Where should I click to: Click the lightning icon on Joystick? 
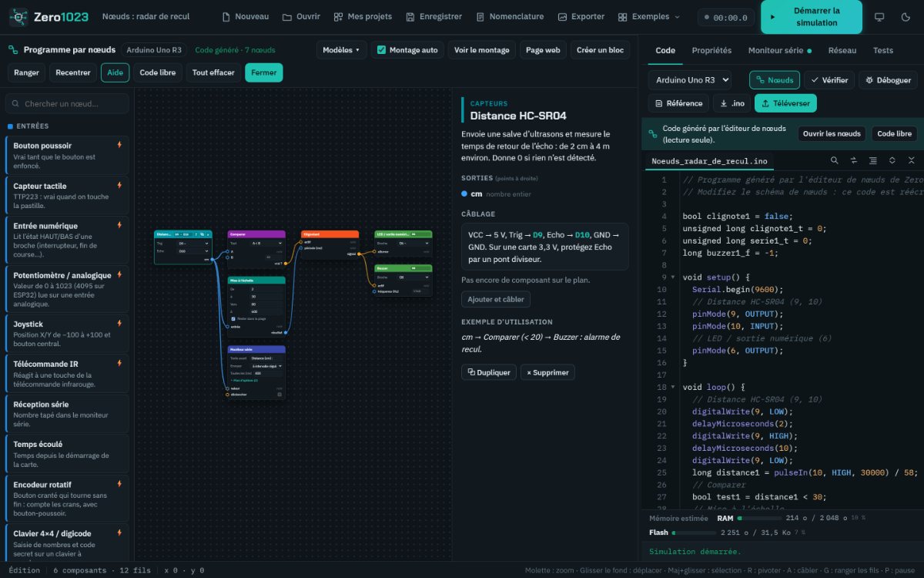point(119,324)
